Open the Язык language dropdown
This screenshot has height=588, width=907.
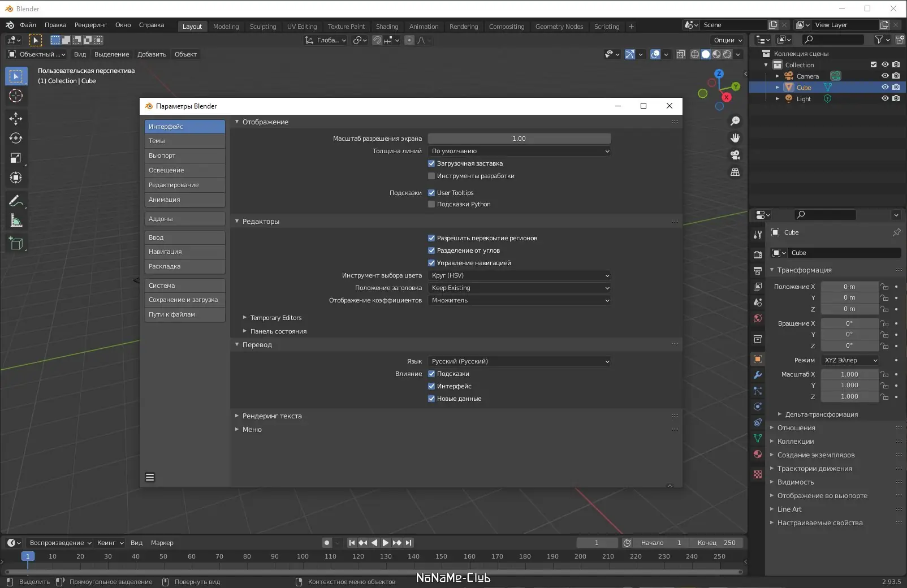tap(519, 361)
